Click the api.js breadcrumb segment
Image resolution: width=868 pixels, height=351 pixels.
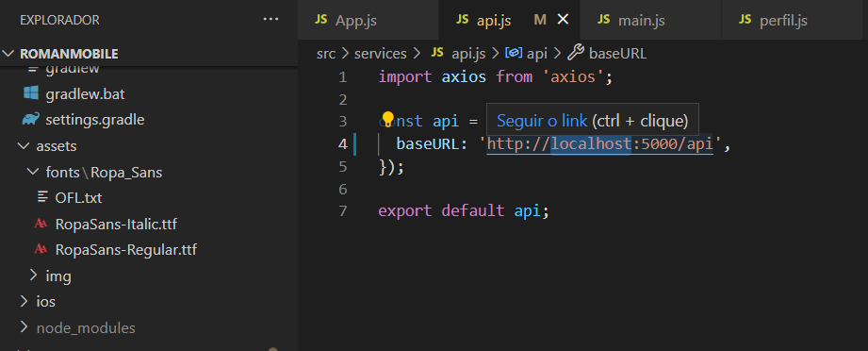(468, 54)
